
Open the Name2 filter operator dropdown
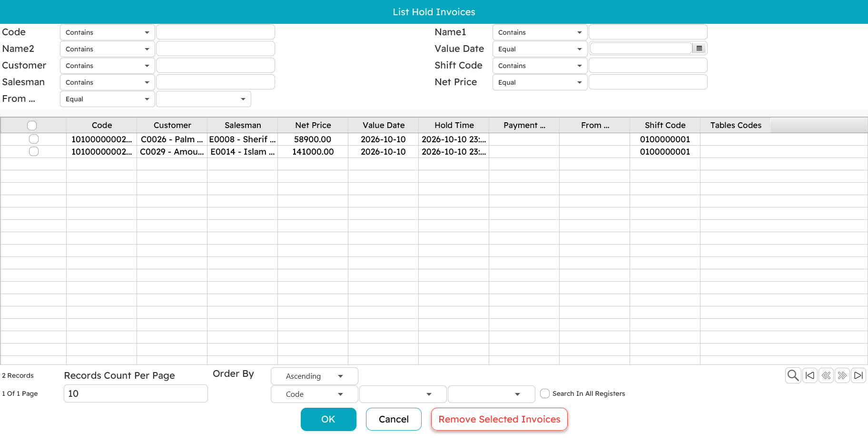[x=108, y=49]
